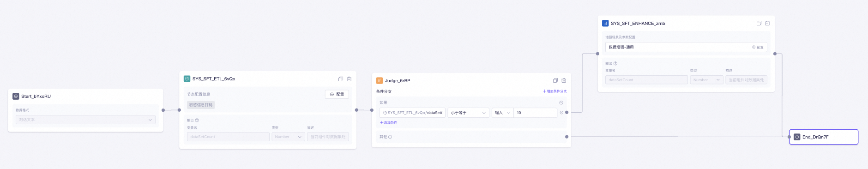Screen dimensions: 868x169
Task: Show info icon beside 其他
Action: (x=390, y=137)
